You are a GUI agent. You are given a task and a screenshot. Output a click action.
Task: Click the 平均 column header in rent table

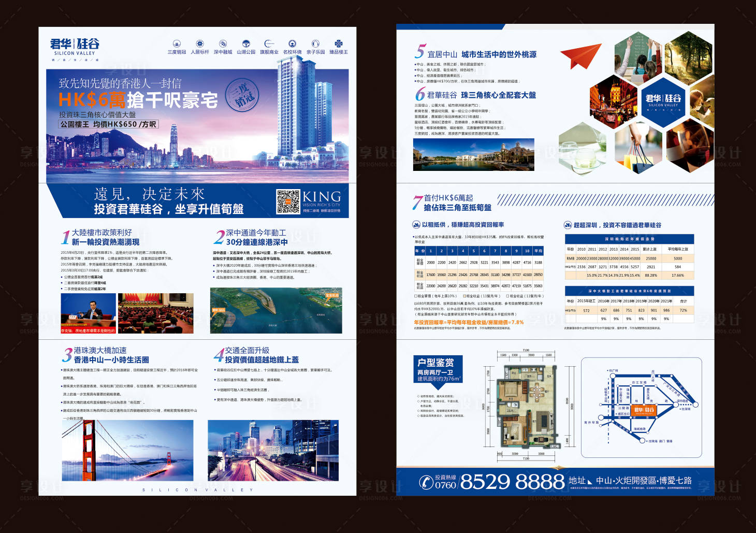coord(539,251)
